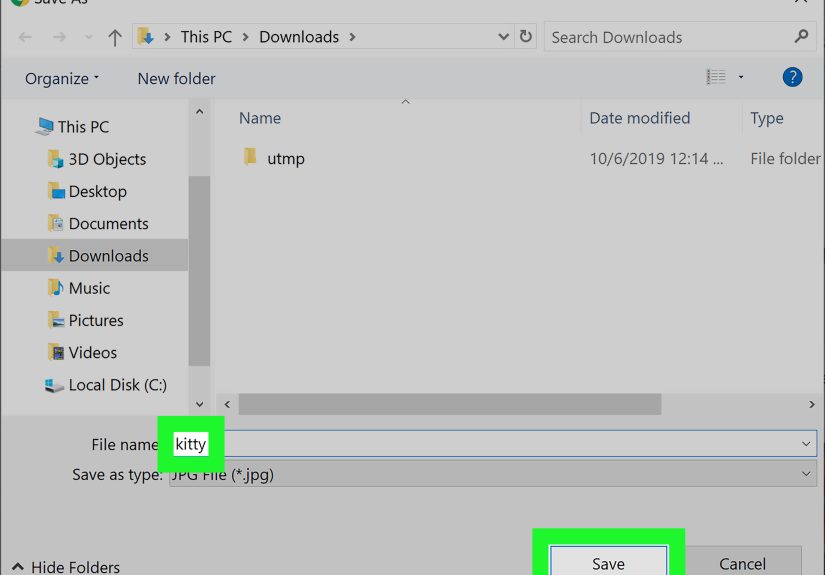Click the horizontal scrollbar thumb
The width and height of the screenshot is (825, 575).
click(450, 404)
